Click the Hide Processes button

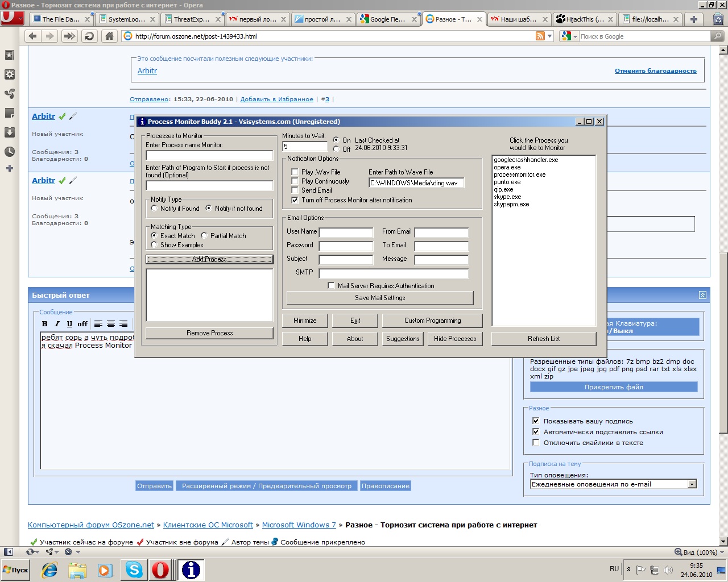[x=455, y=339]
